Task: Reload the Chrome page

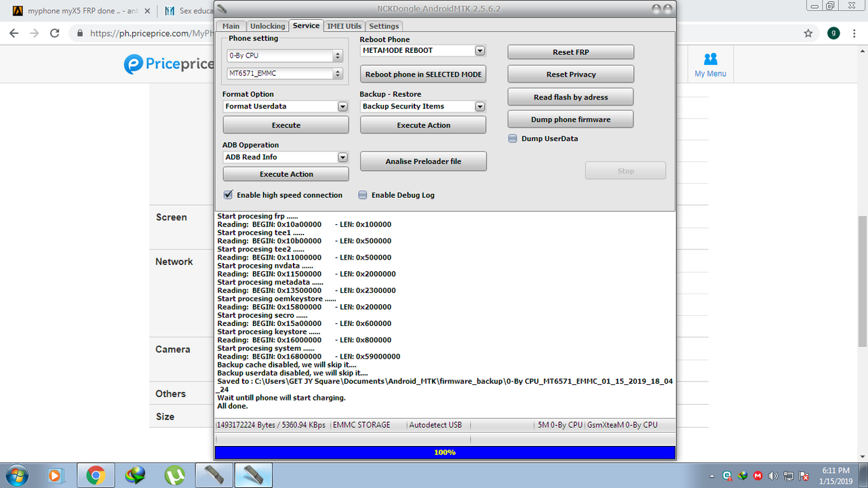Action: (x=55, y=33)
